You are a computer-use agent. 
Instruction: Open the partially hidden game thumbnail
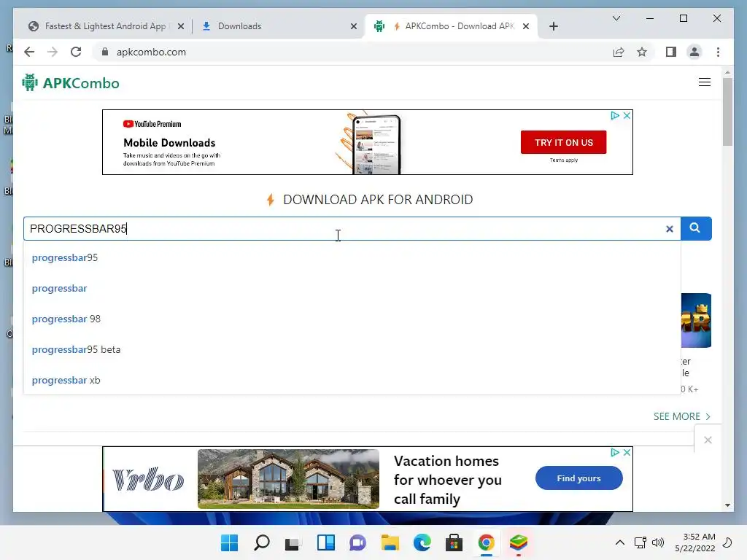click(x=696, y=320)
